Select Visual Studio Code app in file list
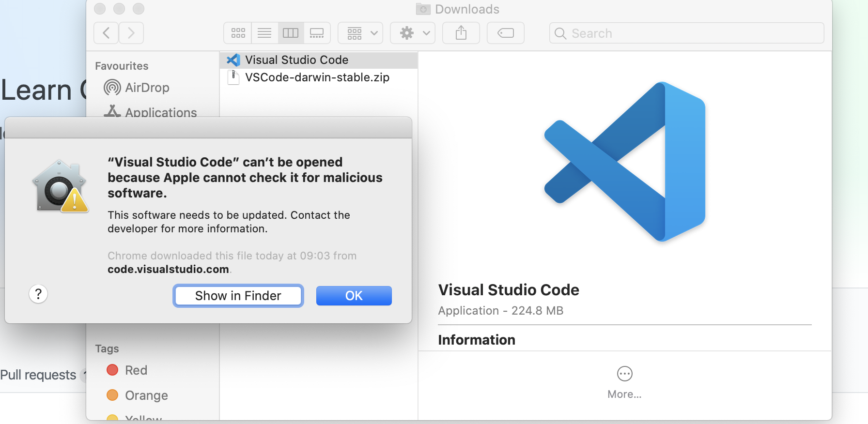This screenshot has width=868, height=424. tap(319, 60)
